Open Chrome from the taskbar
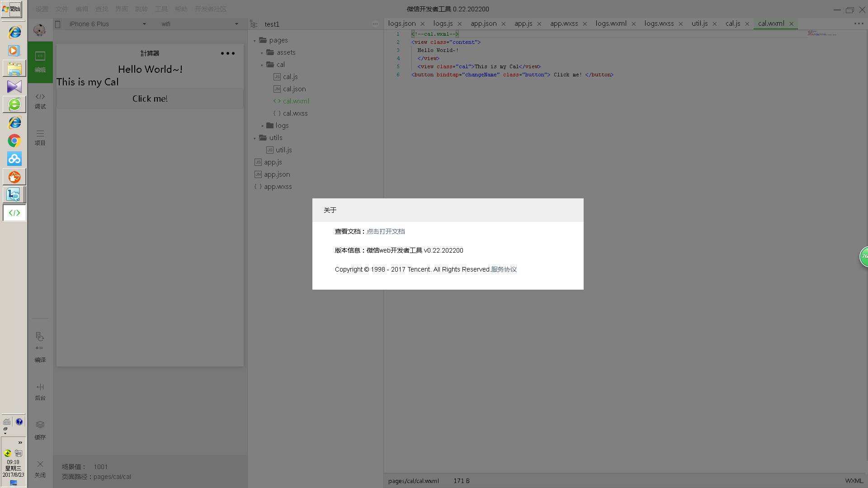The height and width of the screenshot is (488, 868). 14,141
